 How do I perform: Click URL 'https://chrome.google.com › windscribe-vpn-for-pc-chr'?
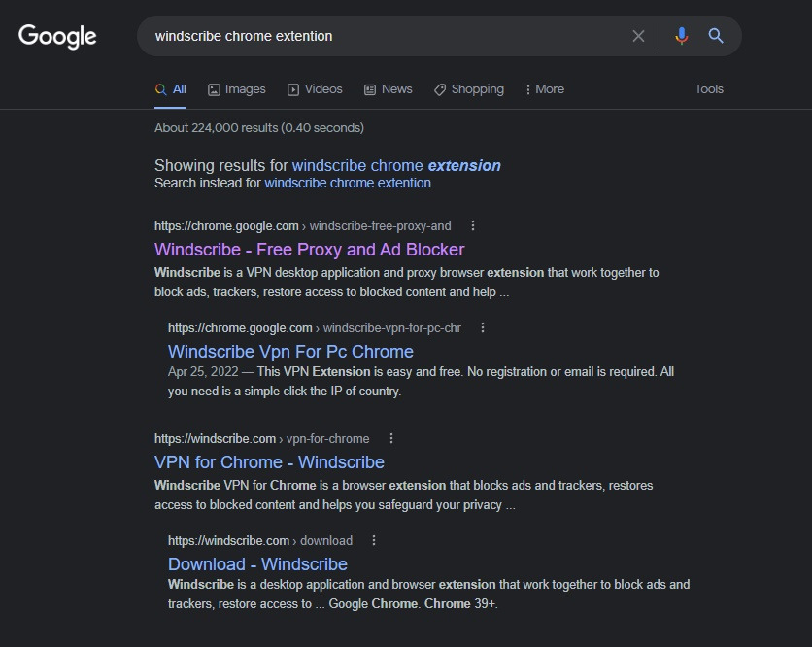pyautogui.click(x=315, y=328)
